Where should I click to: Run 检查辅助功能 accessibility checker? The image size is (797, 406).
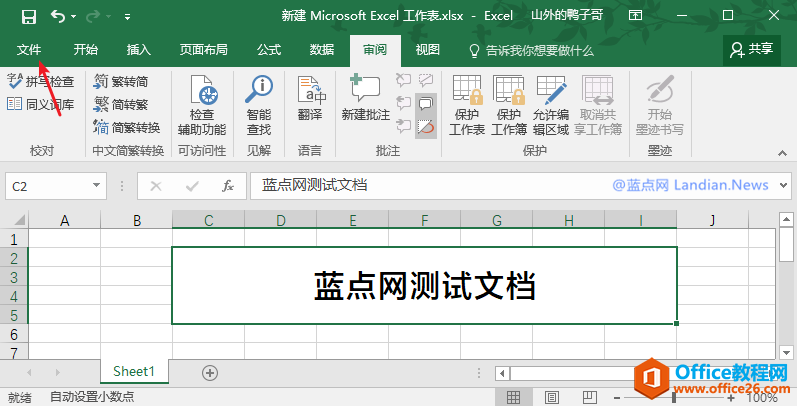click(202, 105)
